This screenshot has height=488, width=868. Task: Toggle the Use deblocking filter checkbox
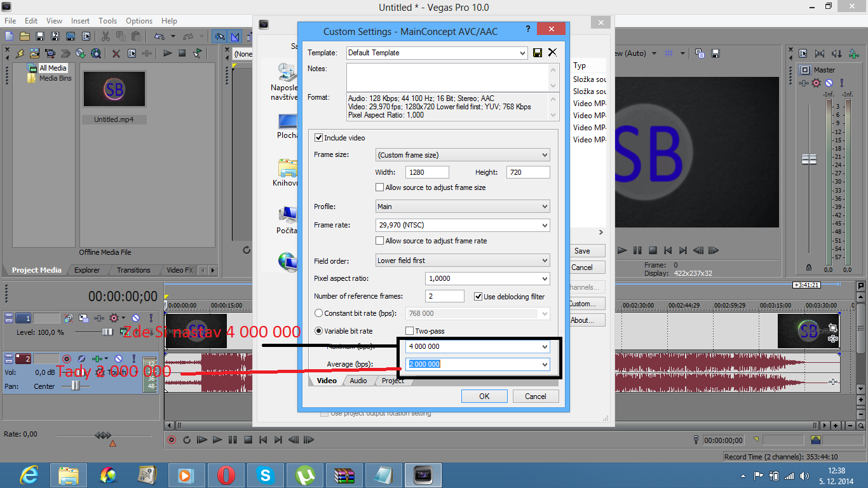478,297
